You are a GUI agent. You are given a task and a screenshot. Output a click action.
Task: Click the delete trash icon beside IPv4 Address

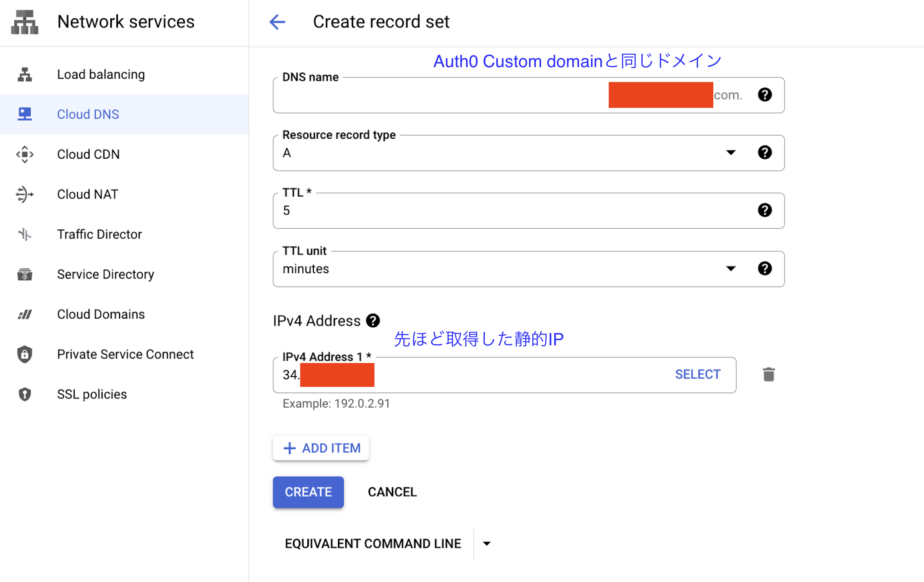pos(769,375)
